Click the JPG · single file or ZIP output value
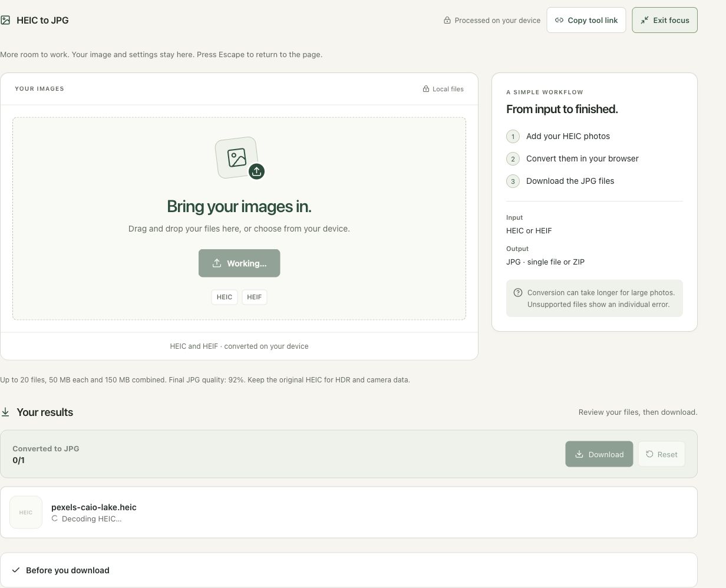This screenshot has width=726, height=588. tap(546, 262)
